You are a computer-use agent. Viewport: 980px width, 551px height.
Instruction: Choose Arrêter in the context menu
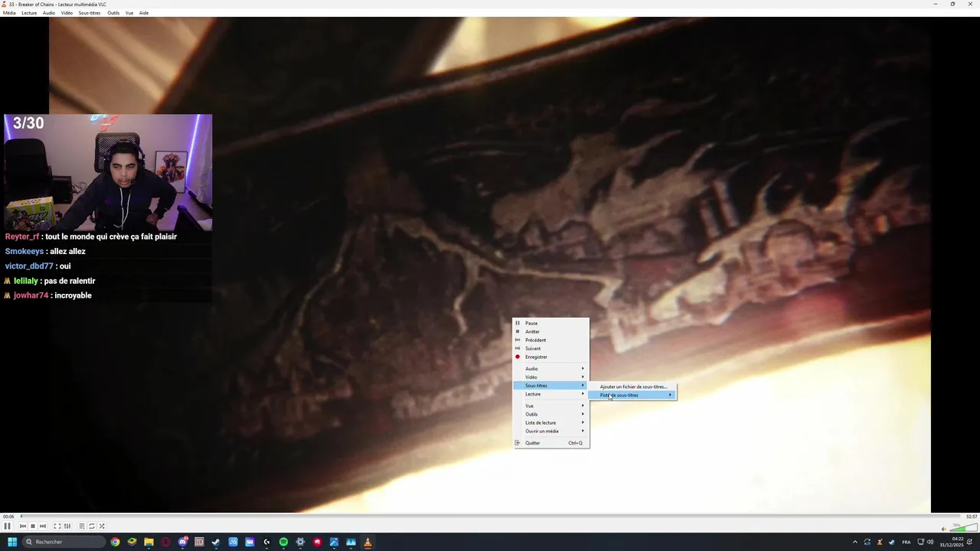tap(550, 331)
